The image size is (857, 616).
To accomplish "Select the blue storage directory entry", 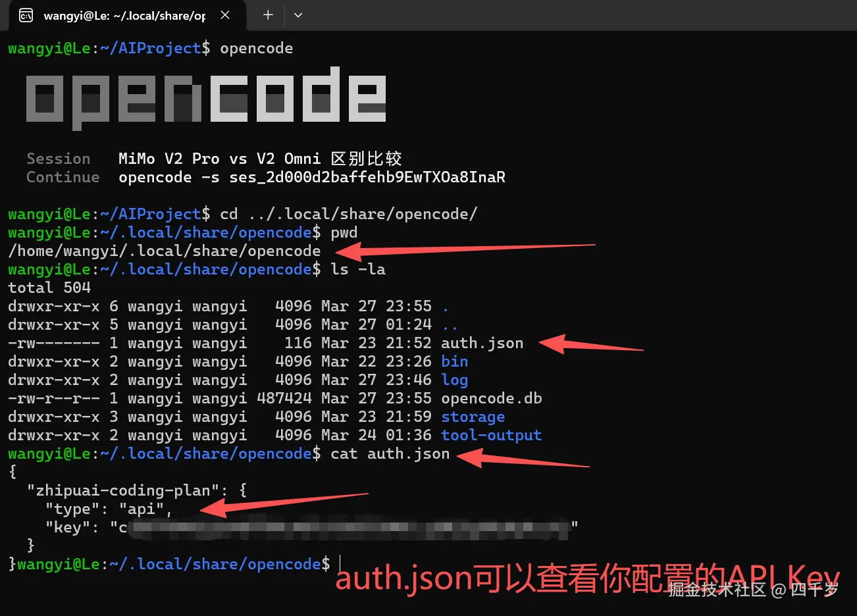I will coord(473,417).
